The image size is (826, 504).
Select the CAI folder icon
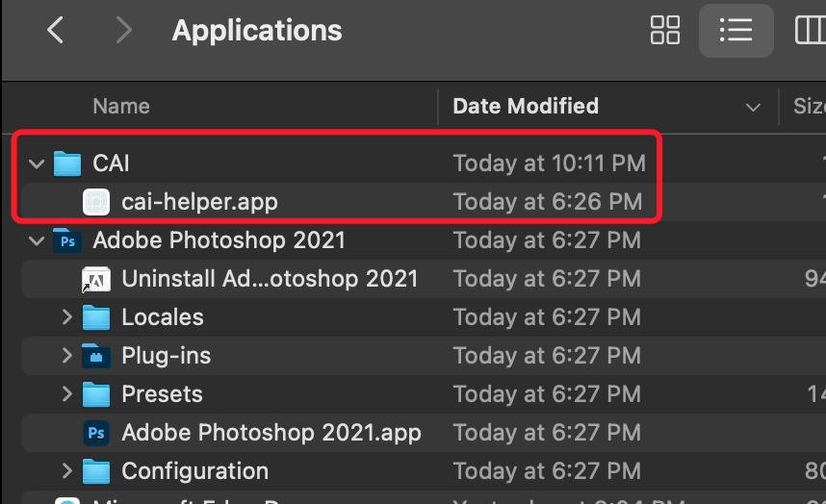[x=67, y=164]
